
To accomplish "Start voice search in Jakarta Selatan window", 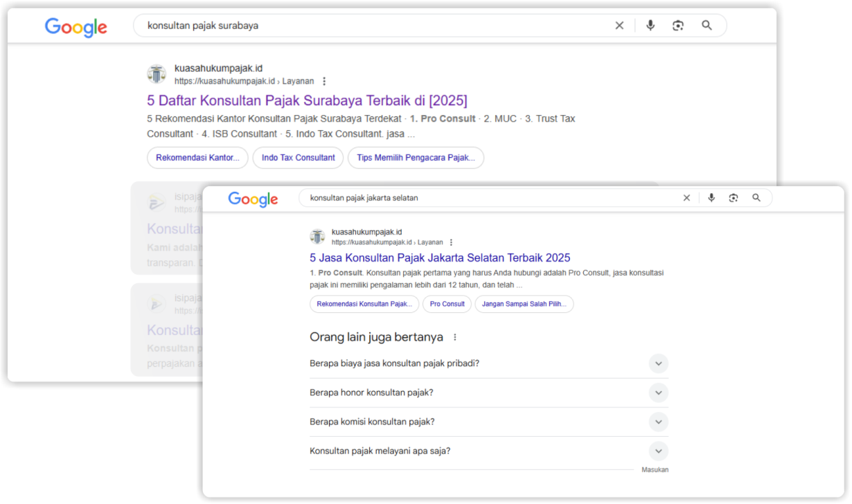I will click(x=711, y=198).
